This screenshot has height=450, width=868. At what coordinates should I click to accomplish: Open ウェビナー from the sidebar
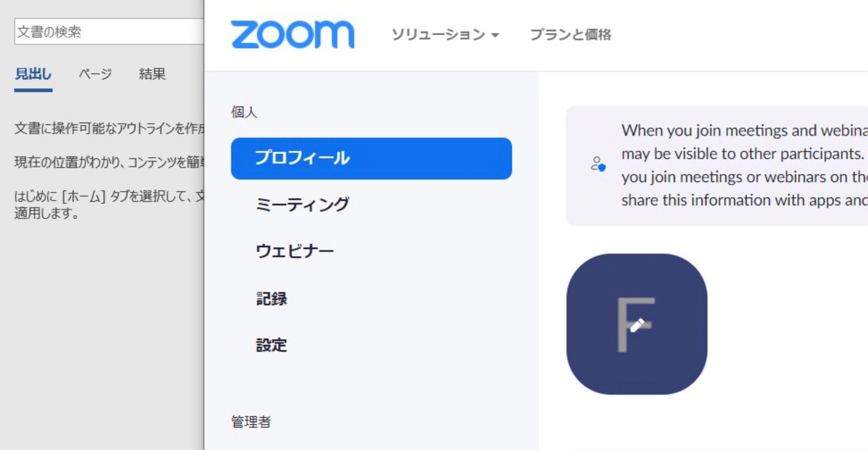pos(295,251)
